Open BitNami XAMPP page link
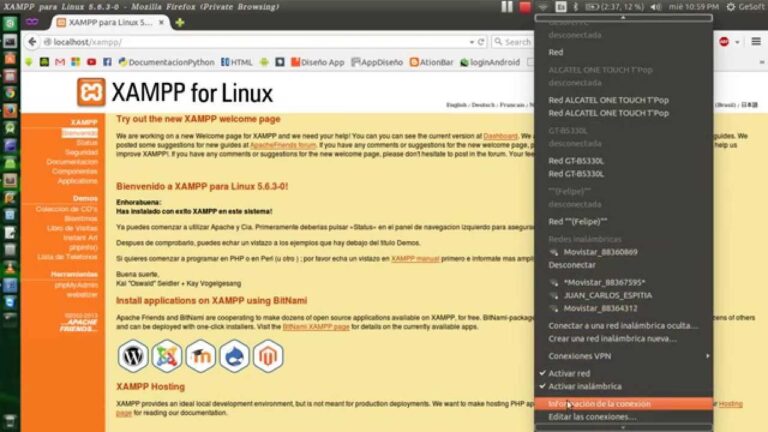 pos(315,327)
